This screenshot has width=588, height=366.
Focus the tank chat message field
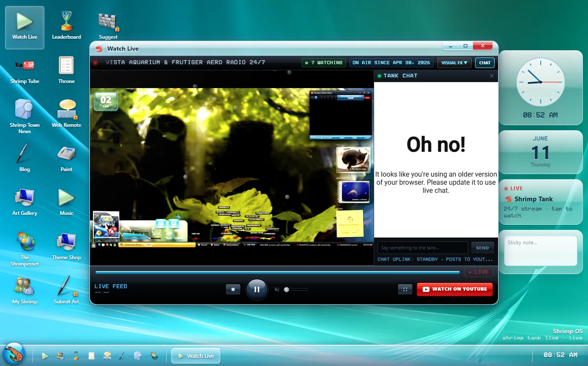coord(423,248)
